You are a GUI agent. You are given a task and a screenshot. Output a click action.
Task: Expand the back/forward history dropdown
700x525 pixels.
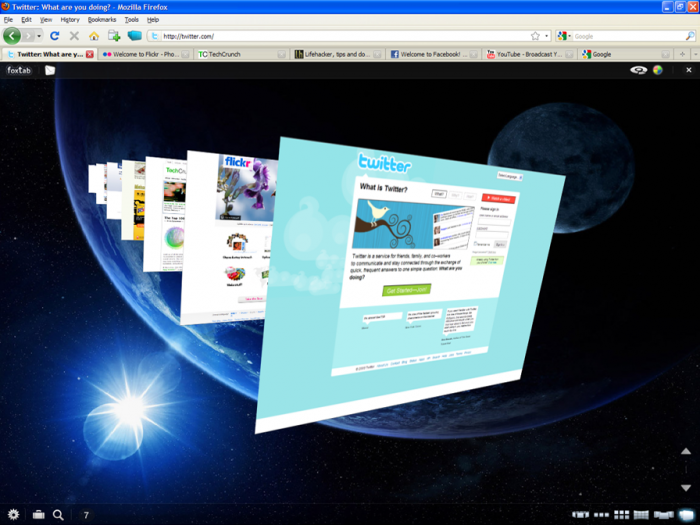39,36
